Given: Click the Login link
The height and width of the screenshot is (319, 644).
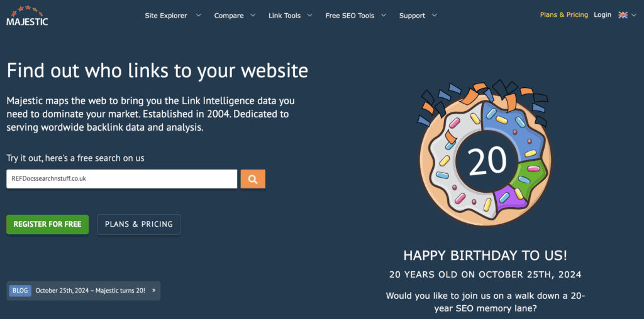Looking at the screenshot, I should click(602, 15).
